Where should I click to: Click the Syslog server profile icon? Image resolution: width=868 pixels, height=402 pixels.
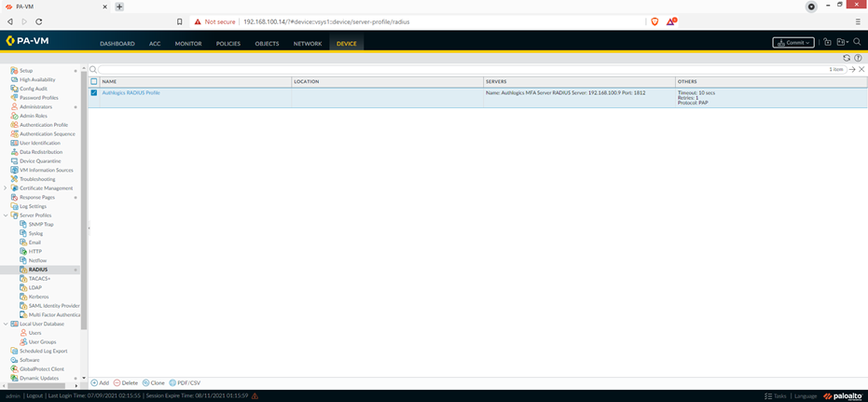click(x=23, y=233)
